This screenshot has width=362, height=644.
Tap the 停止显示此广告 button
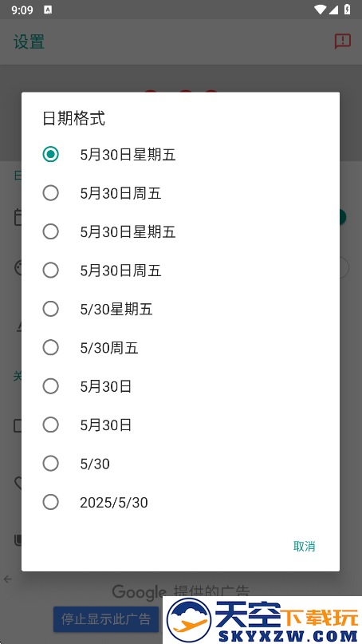pos(106,619)
